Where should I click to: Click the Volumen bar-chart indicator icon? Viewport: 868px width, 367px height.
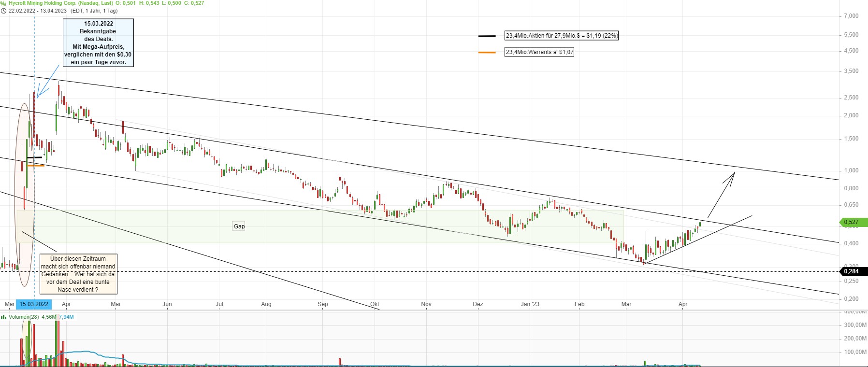tap(4, 317)
